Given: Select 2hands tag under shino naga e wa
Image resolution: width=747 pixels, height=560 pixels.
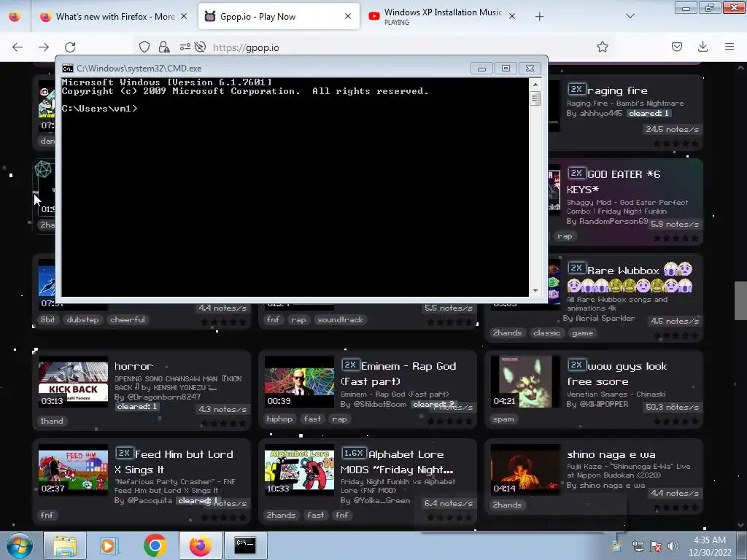Looking at the screenshot, I should [x=507, y=505].
